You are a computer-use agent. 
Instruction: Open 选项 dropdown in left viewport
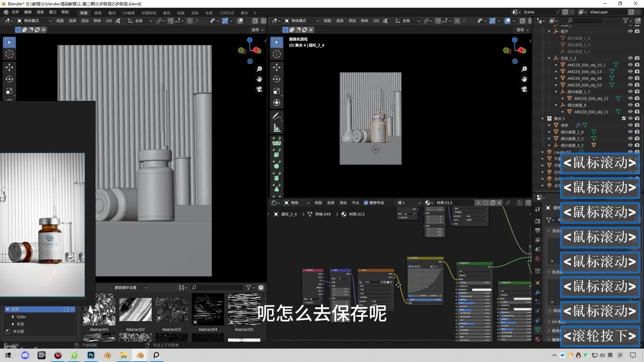coord(257,30)
